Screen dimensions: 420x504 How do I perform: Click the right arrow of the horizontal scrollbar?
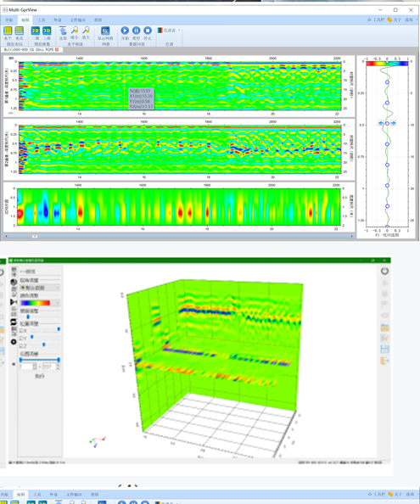(352, 236)
